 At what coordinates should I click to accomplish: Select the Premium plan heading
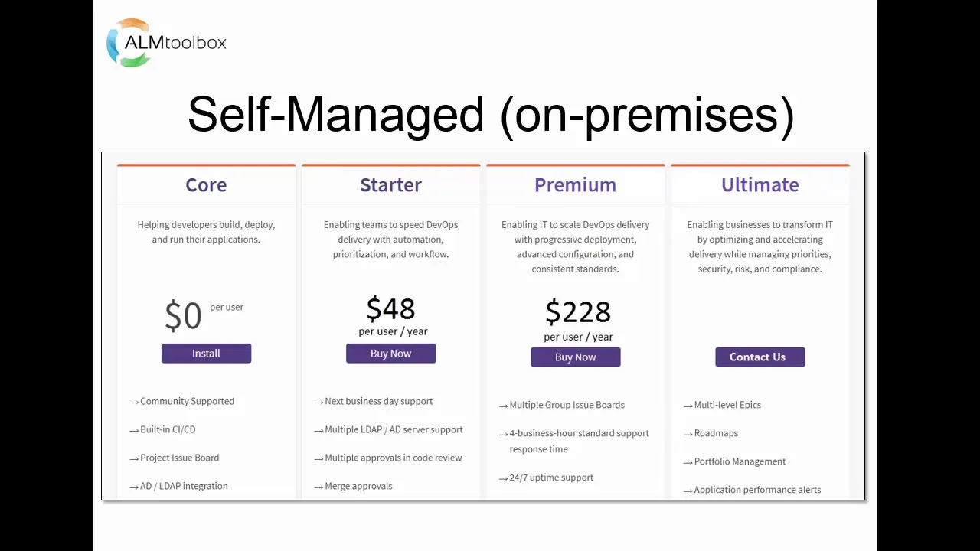click(x=575, y=185)
